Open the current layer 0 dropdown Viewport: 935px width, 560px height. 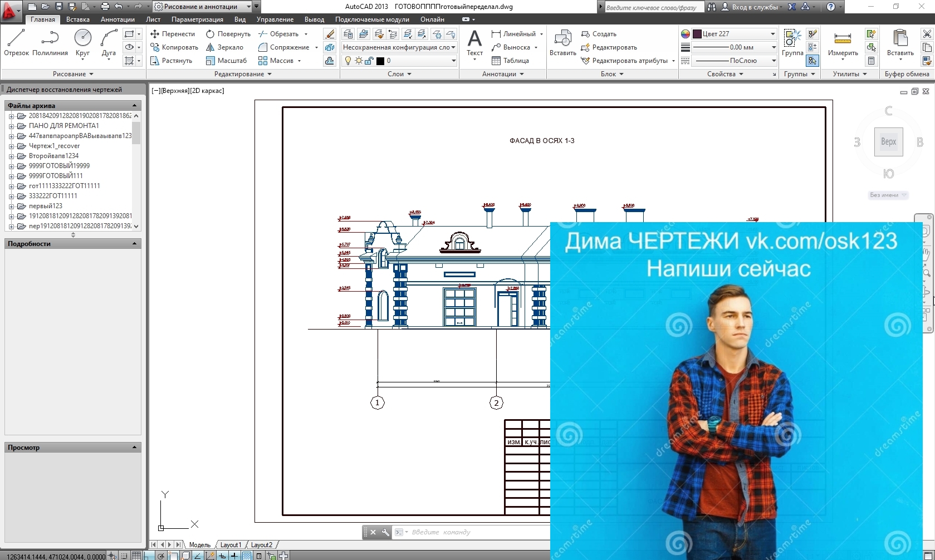399,61
